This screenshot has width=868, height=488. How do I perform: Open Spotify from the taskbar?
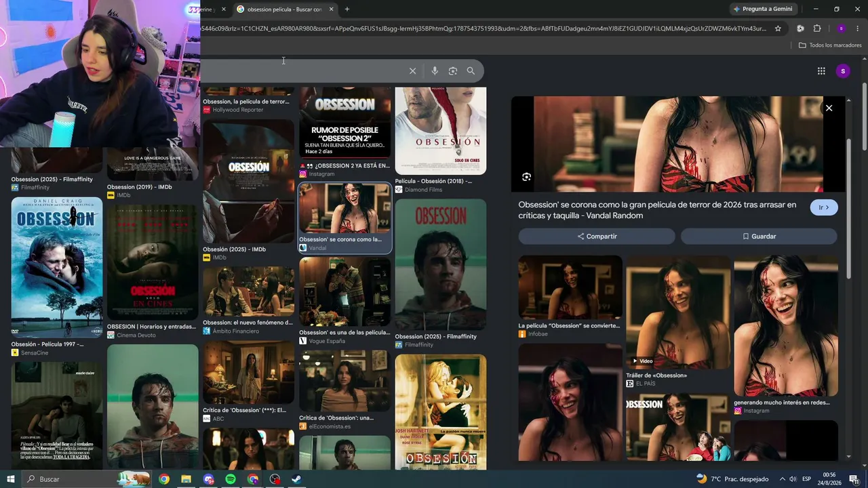pos(231,479)
